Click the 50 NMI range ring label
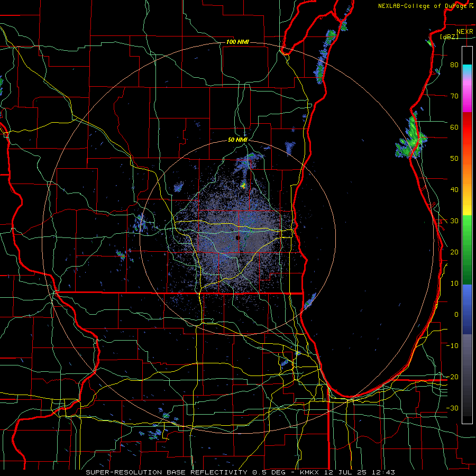Viewport: 476px width, 476px height. point(237,140)
